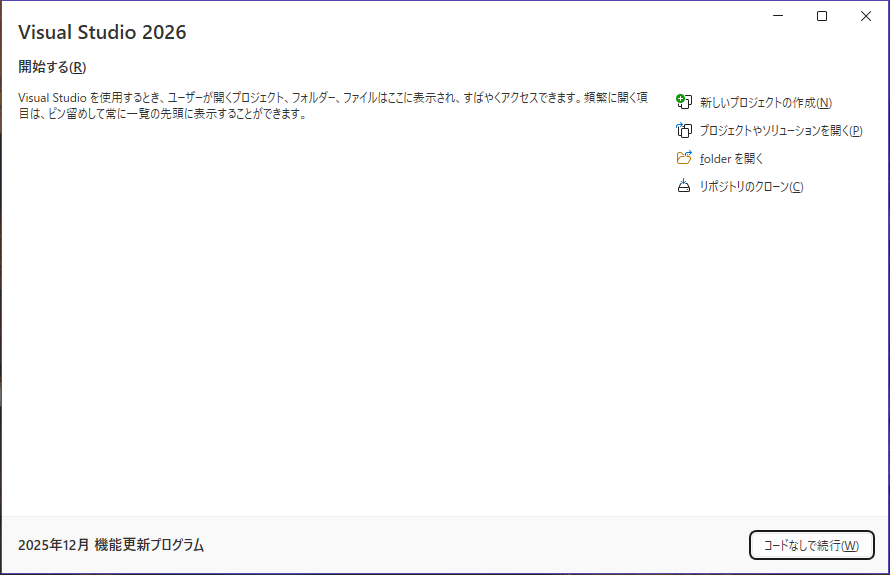The width and height of the screenshot is (890, 575).
Task: Click the folder icon beside 'folder を開く'
Action: (684, 158)
